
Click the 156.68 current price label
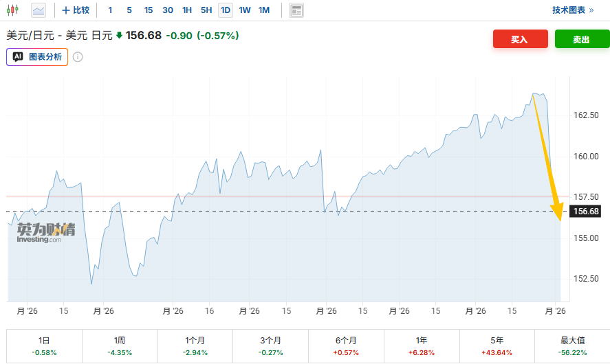[x=585, y=212]
